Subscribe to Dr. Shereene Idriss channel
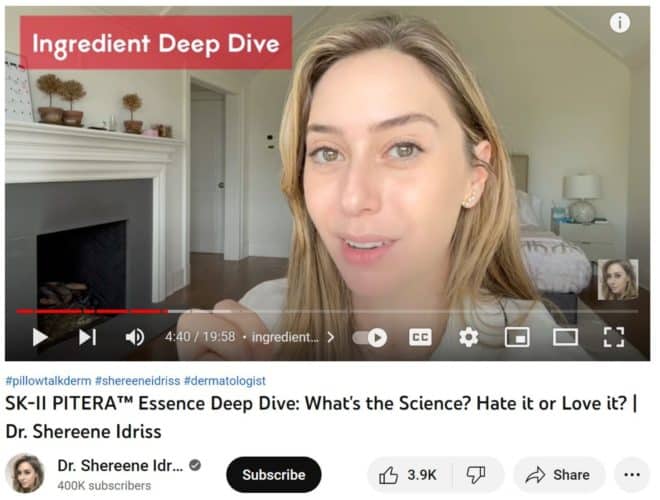This screenshot has width=660, height=500. coord(274,475)
